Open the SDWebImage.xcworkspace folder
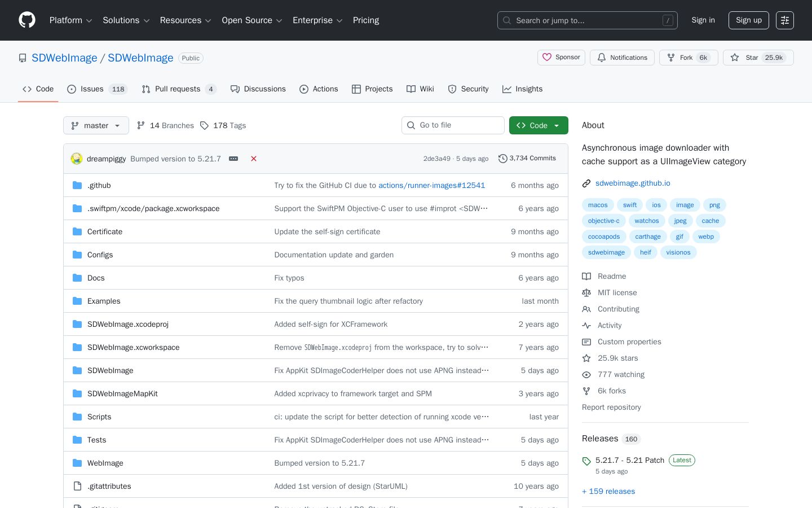812x508 pixels. (x=134, y=347)
